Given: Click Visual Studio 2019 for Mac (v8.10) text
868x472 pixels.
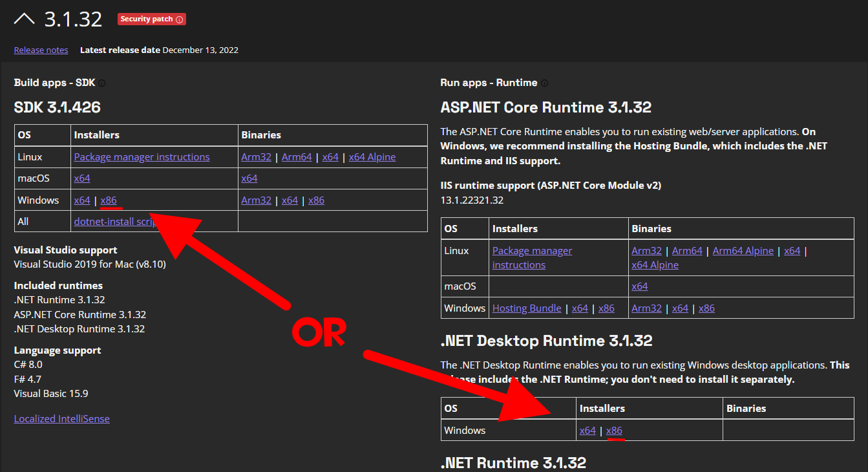Looking at the screenshot, I should point(90,264).
